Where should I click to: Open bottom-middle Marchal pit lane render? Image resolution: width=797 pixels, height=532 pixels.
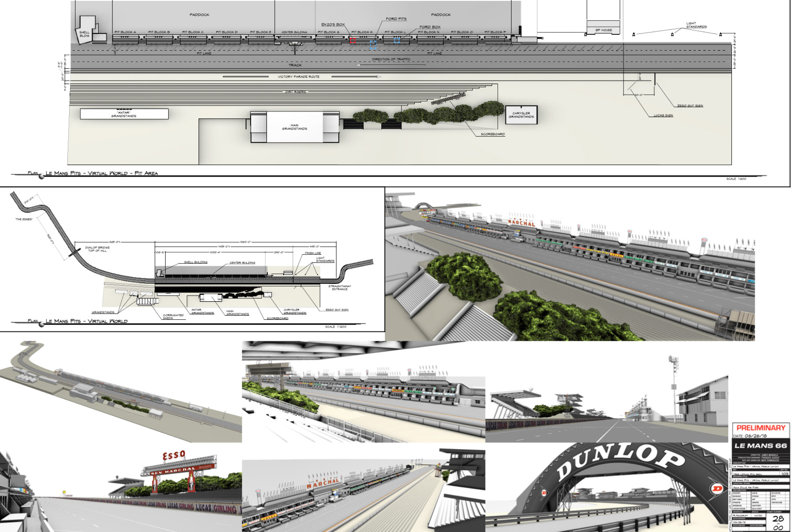click(x=363, y=490)
